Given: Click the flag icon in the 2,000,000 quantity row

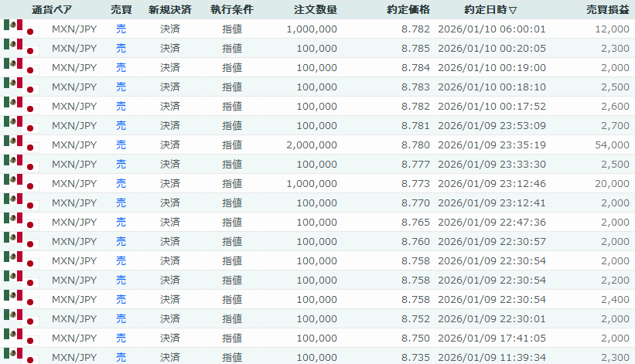Looking at the screenshot, I should click(x=21, y=145).
